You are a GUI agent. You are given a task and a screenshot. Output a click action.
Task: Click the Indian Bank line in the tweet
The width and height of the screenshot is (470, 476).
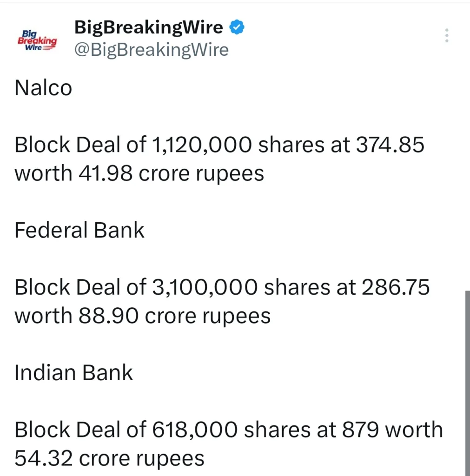click(x=73, y=372)
